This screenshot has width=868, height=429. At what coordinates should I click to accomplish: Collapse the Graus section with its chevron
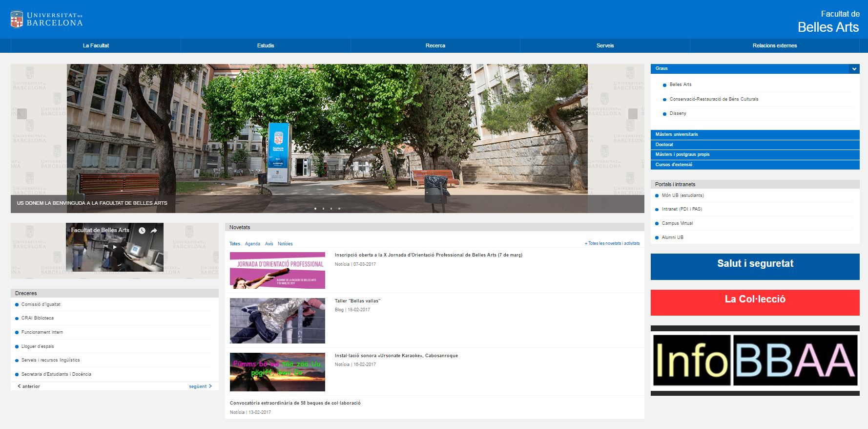(x=854, y=69)
